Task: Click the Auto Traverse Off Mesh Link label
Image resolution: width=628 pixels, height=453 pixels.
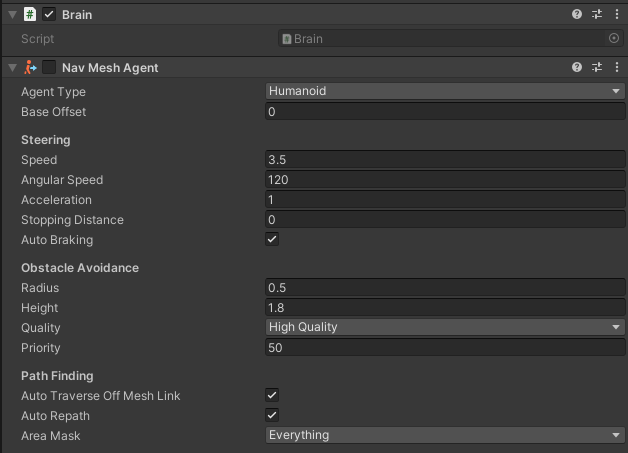Action: (101, 396)
